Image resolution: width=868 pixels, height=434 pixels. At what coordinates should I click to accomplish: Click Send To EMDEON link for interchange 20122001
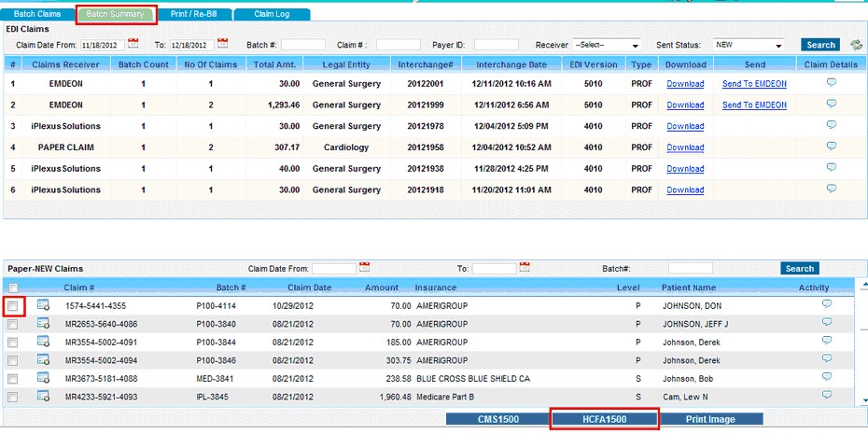click(754, 84)
